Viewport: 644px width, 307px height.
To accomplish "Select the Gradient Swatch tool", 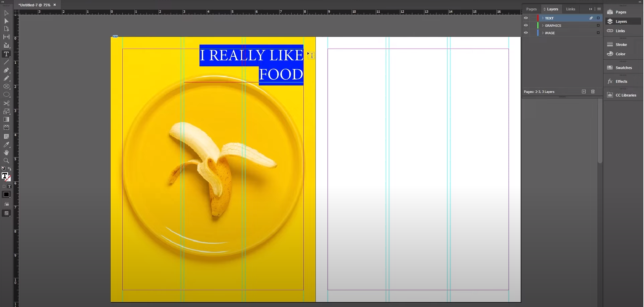I will click(x=6, y=119).
